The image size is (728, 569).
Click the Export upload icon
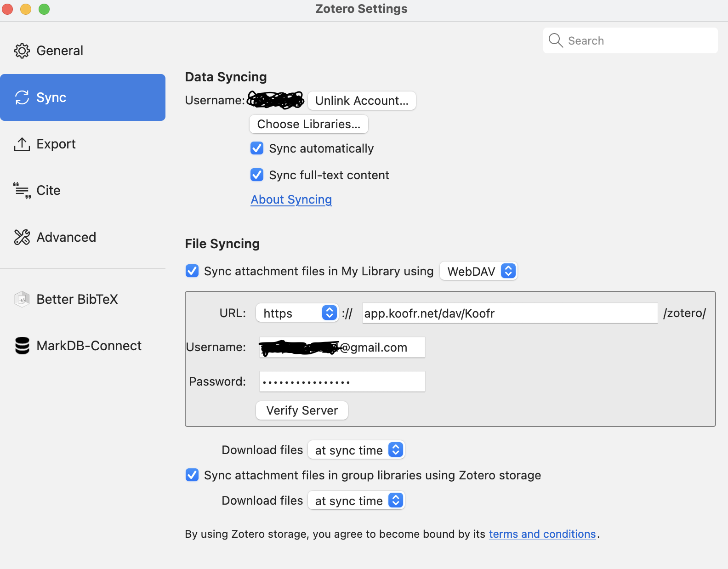[22, 144]
